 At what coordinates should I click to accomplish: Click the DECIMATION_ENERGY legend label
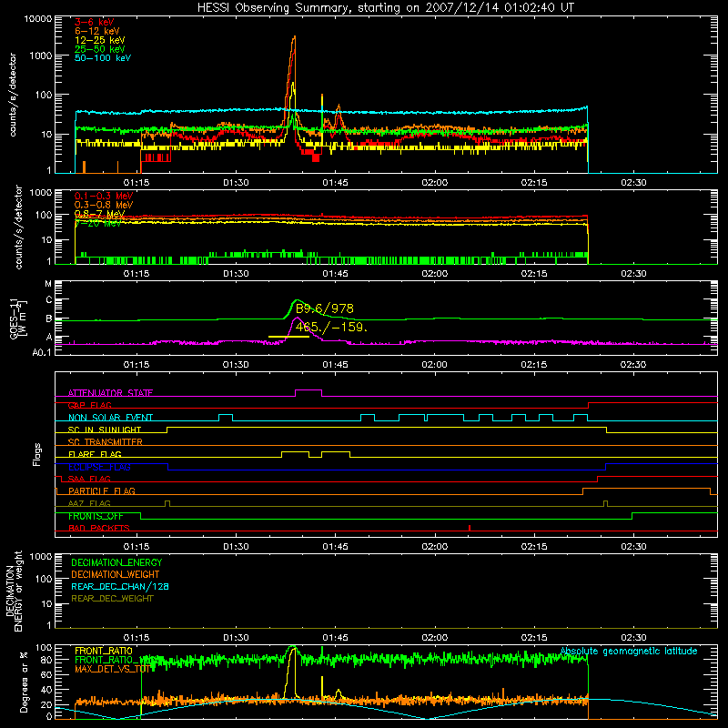116,562
